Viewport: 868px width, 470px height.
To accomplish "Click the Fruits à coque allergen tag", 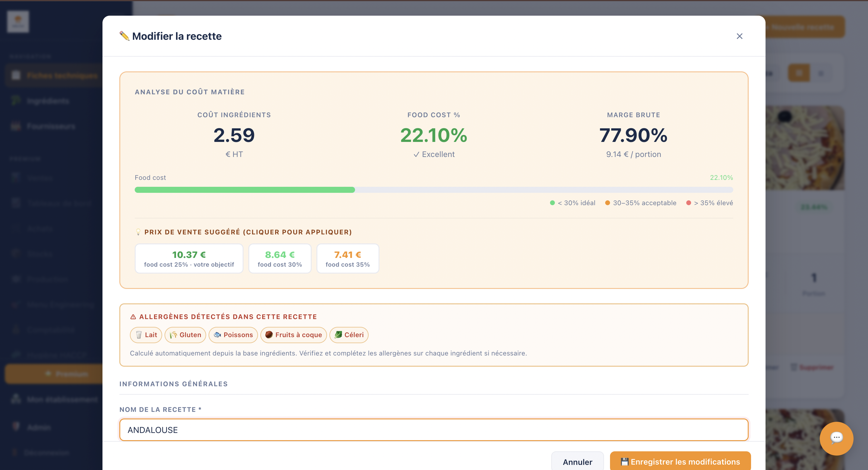I will (293, 334).
